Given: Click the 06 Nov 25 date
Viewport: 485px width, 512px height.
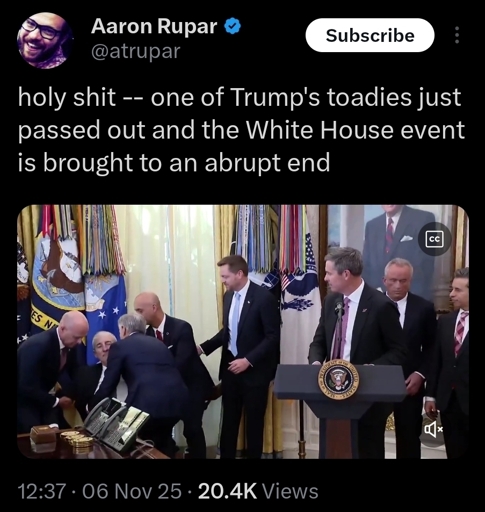Looking at the screenshot, I should (x=131, y=491).
